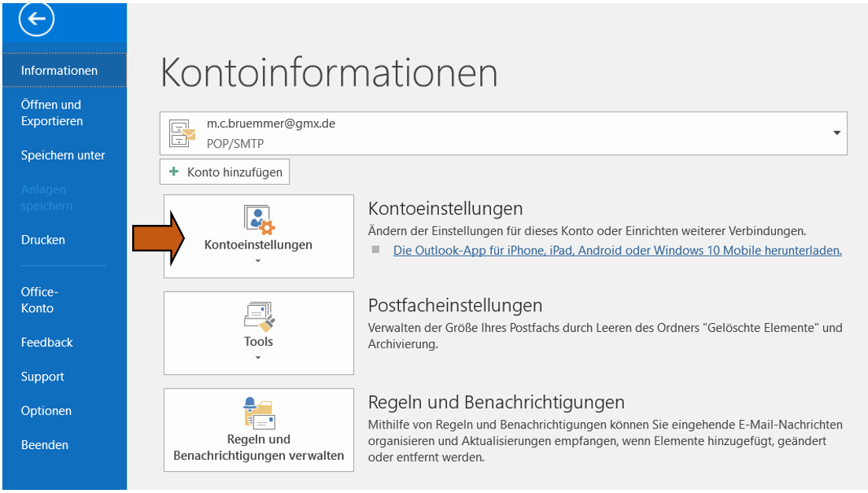Viewport: 868px width, 493px height.
Task: Click the Kontoeinstellungen button label
Action: 259,245
